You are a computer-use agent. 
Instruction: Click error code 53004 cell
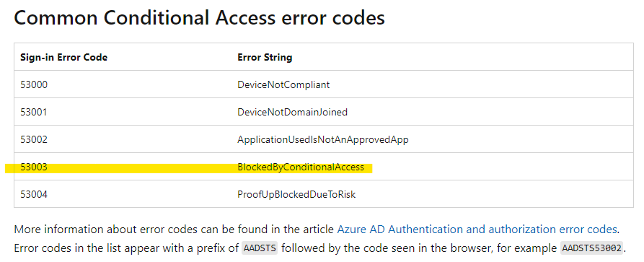(34, 194)
